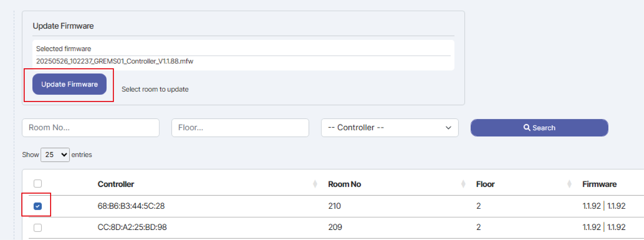Screen dimensions: 644x240
Task: Open the Controller dropdown
Action: pos(390,128)
